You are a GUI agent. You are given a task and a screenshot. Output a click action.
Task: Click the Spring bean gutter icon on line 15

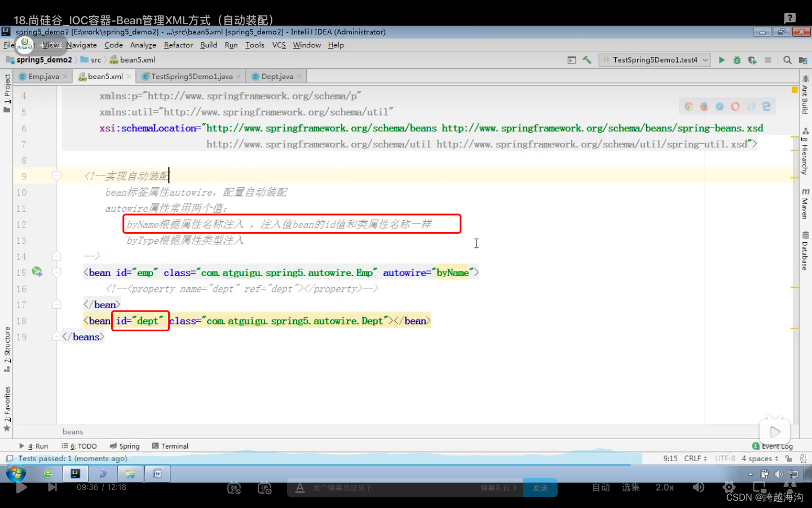37,272
